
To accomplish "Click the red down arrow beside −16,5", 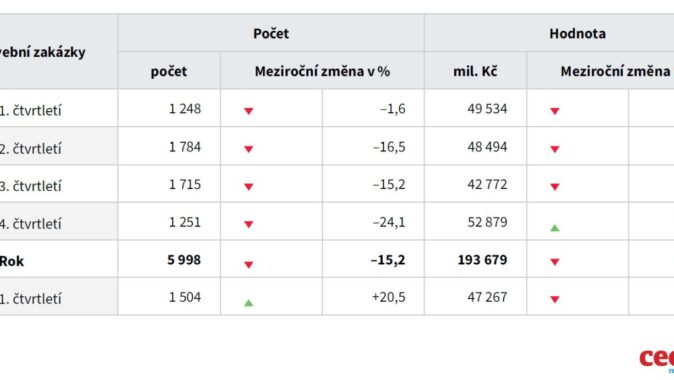I will [x=248, y=149].
